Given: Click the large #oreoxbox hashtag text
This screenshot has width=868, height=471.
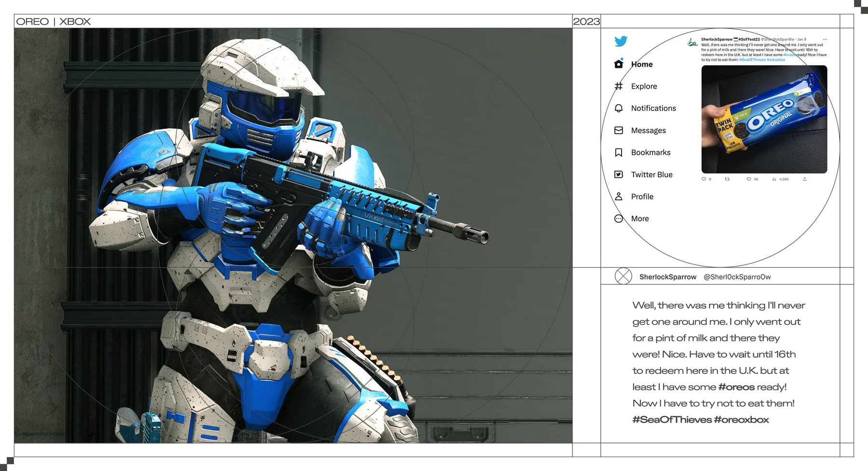Looking at the screenshot, I should 741,419.
